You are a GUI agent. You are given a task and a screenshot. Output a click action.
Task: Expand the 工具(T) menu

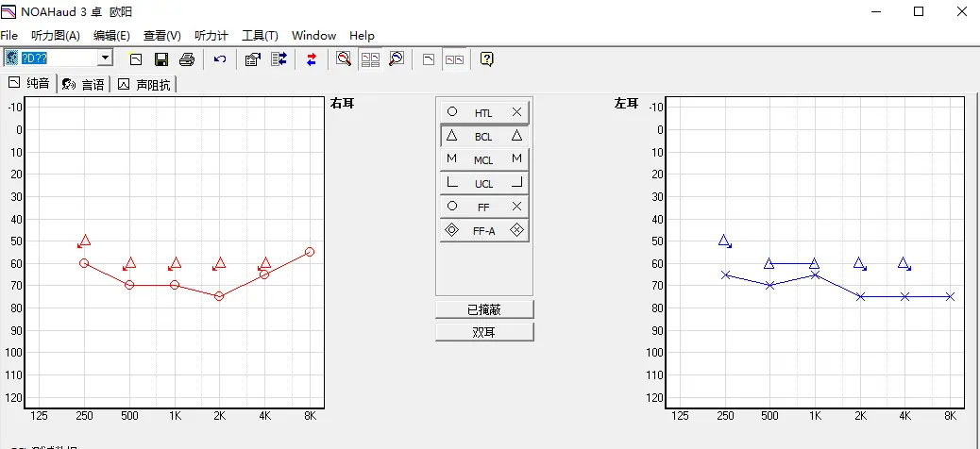point(260,36)
